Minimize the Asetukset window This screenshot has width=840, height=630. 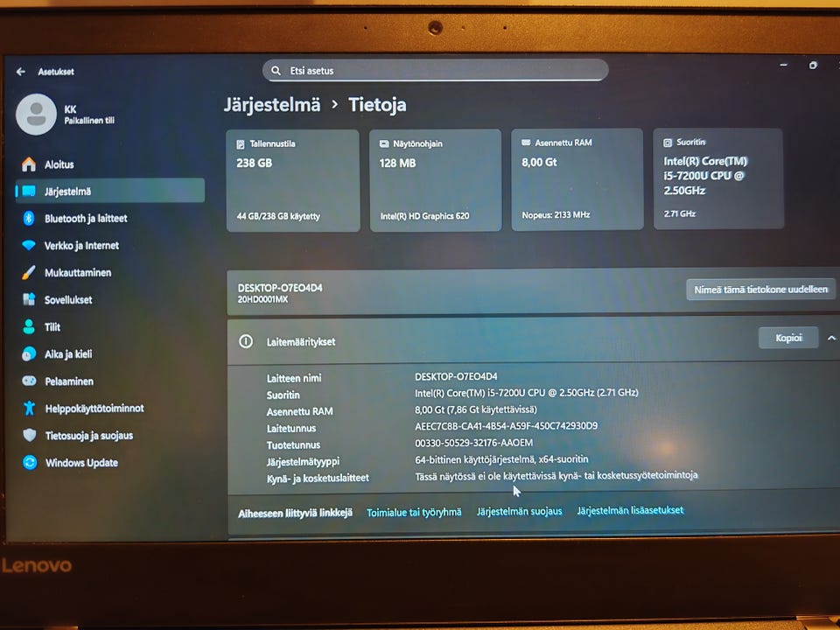click(x=783, y=65)
